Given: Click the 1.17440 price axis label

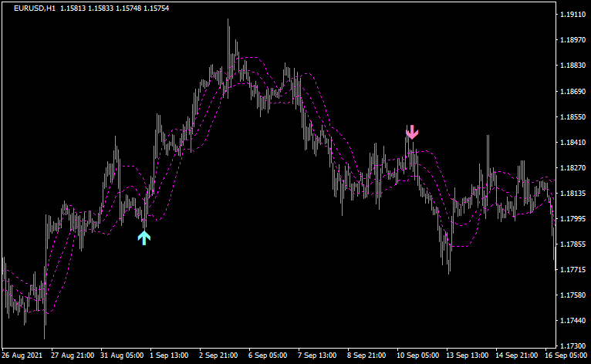Looking at the screenshot, I should click(x=572, y=320).
